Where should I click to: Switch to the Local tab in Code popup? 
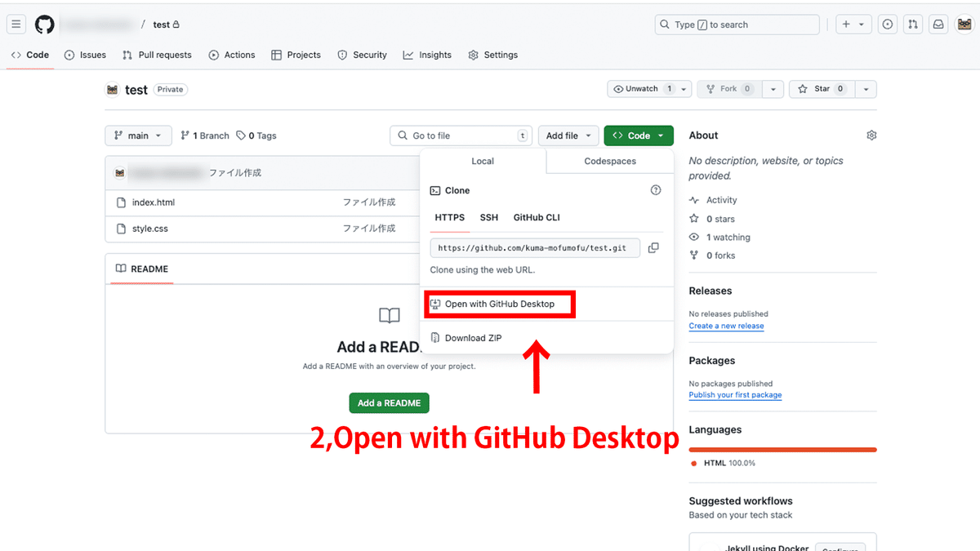tap(483, 161)
